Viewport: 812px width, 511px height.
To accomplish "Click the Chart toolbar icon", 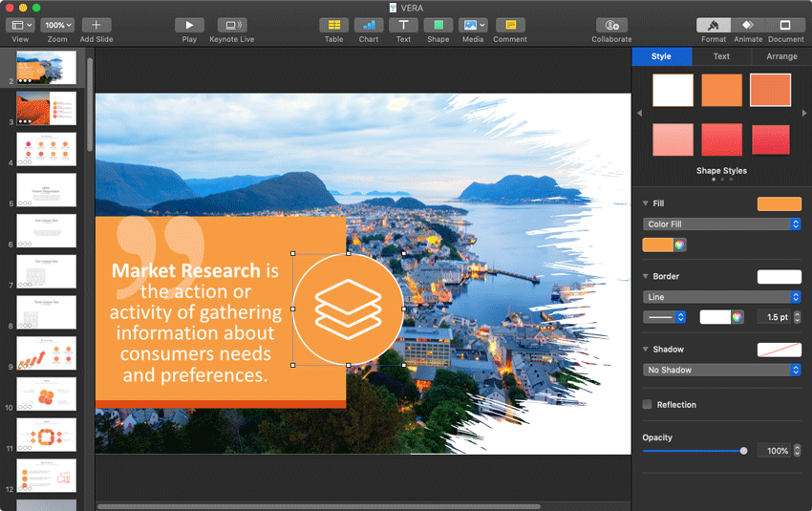I will pyautogui.click(x=369, y=25).
